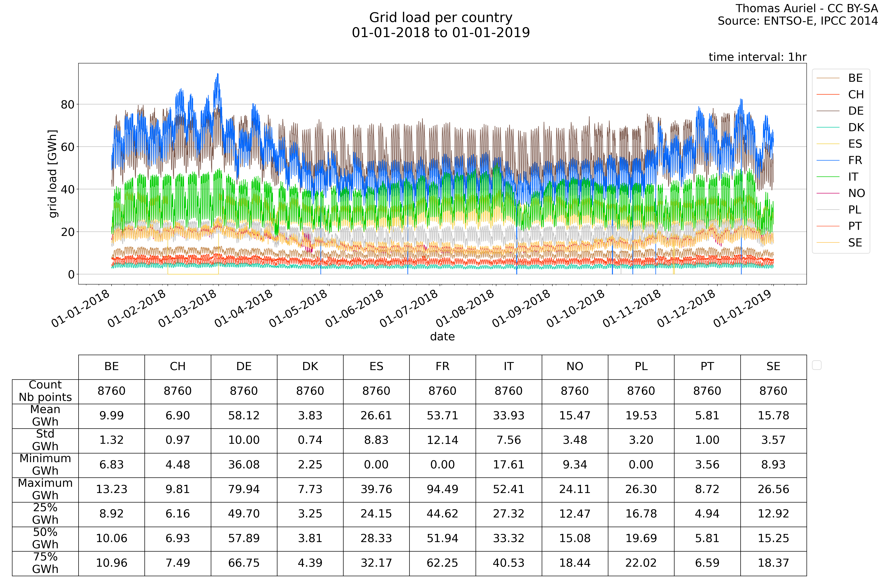Click the FR maximum value 94.49
This screenshot has width=882, height=588.
pyautogui.click(x=442, y=489)
